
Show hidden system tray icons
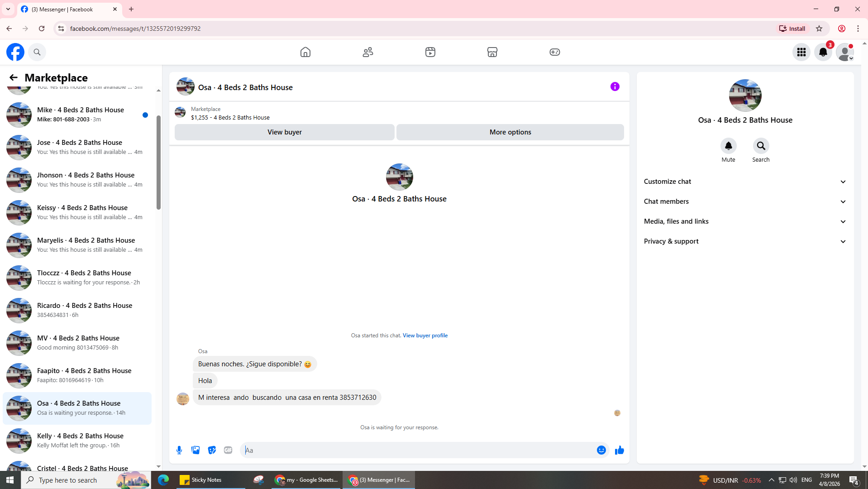click(771, 480)
